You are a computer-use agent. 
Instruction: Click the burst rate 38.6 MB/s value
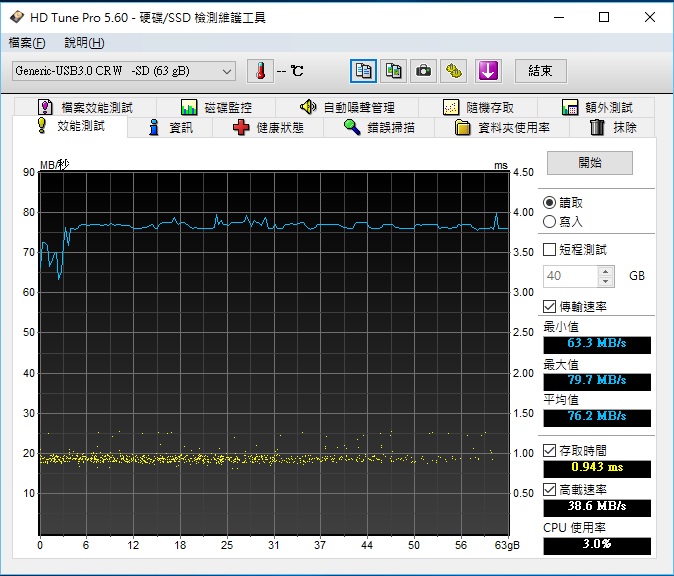coord(597,506)
